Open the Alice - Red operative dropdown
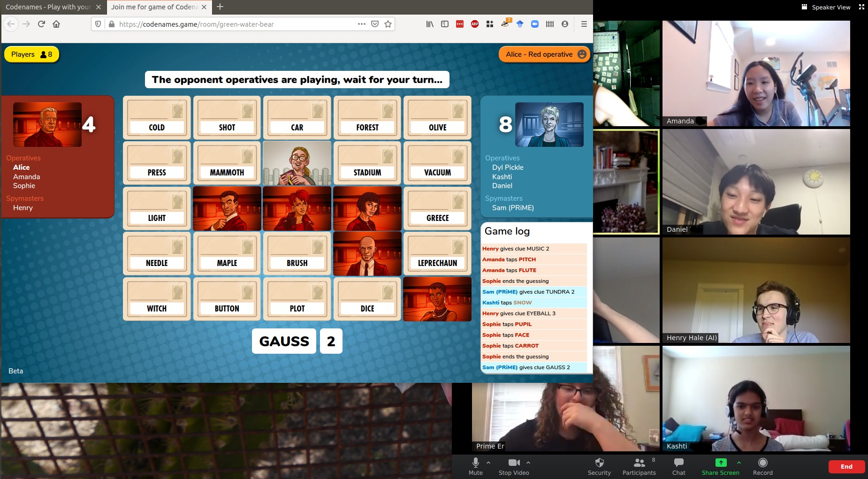This screenshot has width=868, height=479. pyautogui.click(x=544, y=54)
